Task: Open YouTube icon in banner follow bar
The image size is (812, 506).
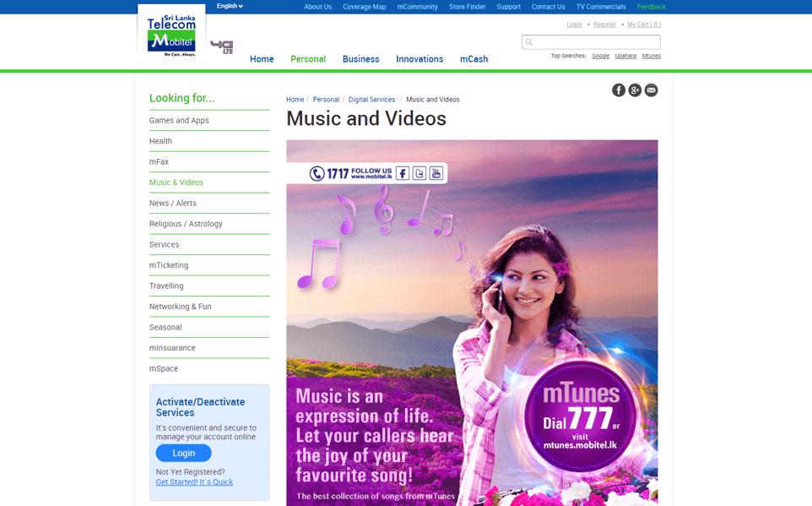Action: (436, 173)
